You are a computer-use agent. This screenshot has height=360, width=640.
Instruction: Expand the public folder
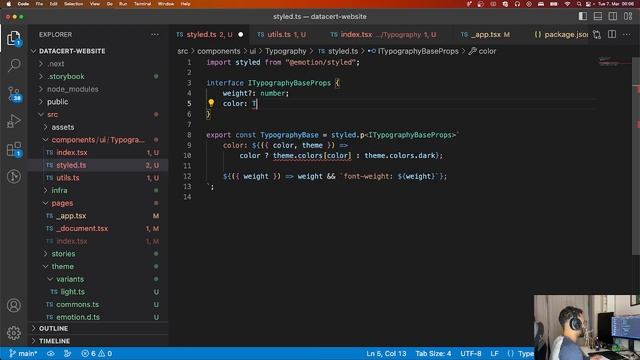57,102
